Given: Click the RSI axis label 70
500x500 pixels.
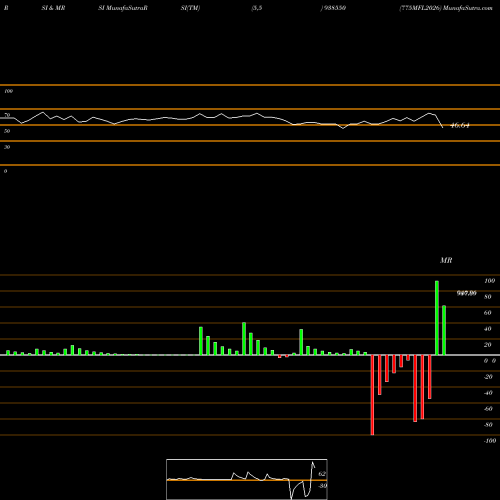Looking at the screenshot, I should pyautogui.click(x=7, y=115).
